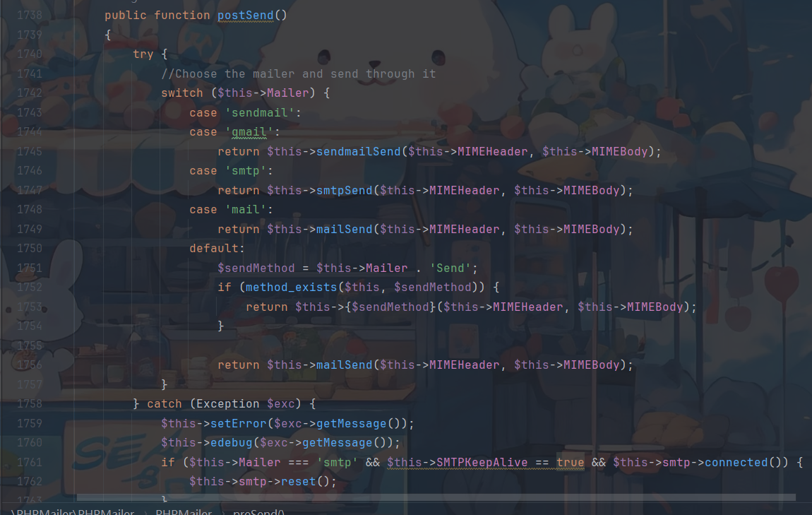Click the SMTPKeepAlive property
This screenshot has height=515, width=812.
pos(482,462)
